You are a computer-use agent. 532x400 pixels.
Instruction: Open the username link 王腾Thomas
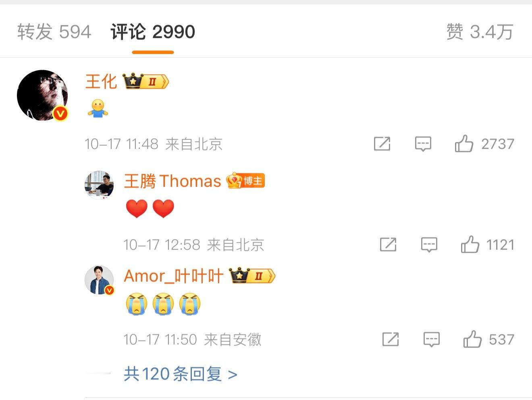pos(172,181)
